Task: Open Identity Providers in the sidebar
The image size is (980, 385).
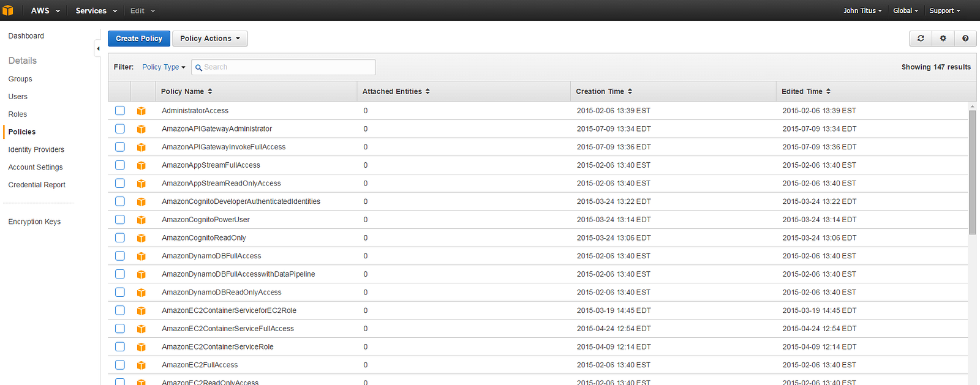Action: (x=36, y=149)
